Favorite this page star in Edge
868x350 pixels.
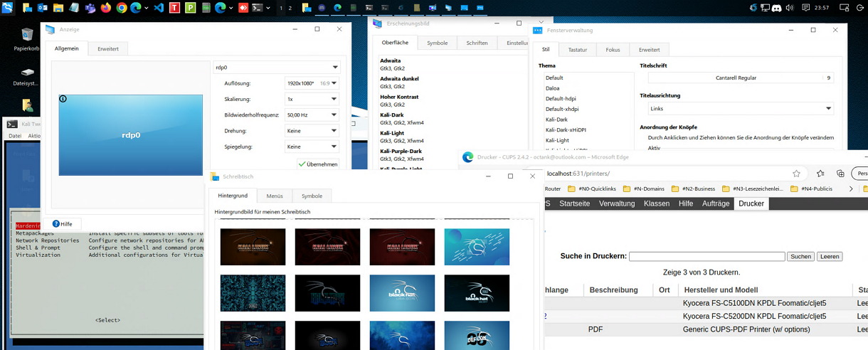pyautogui.click(x=796, y=173)
